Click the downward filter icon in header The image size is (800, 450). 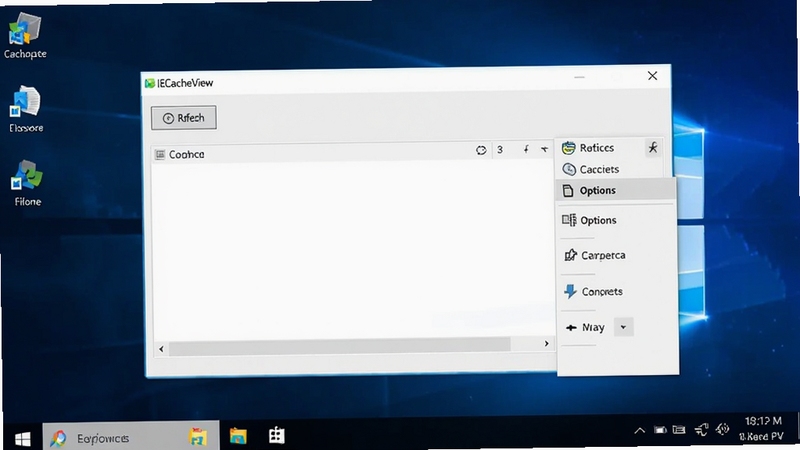click(x=544, y=149)
